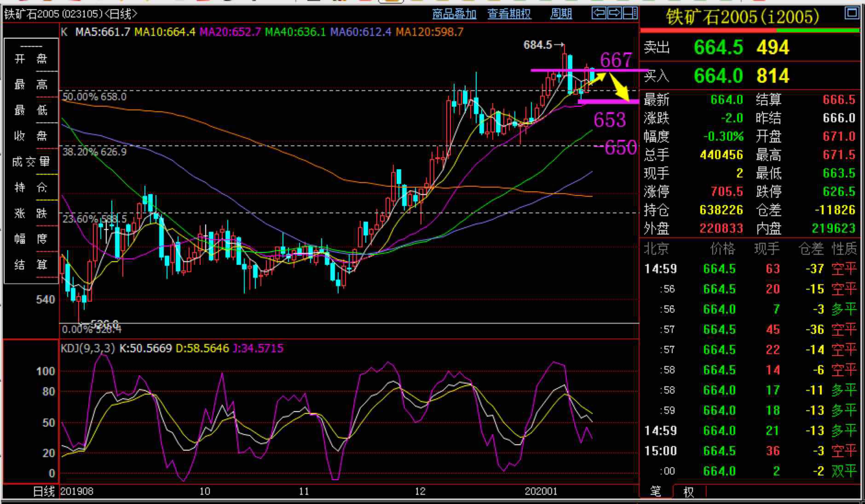Screen dimensions: 865x504
Task: Click the 日线 period label at bottom
Action: [x=43, y=491]
